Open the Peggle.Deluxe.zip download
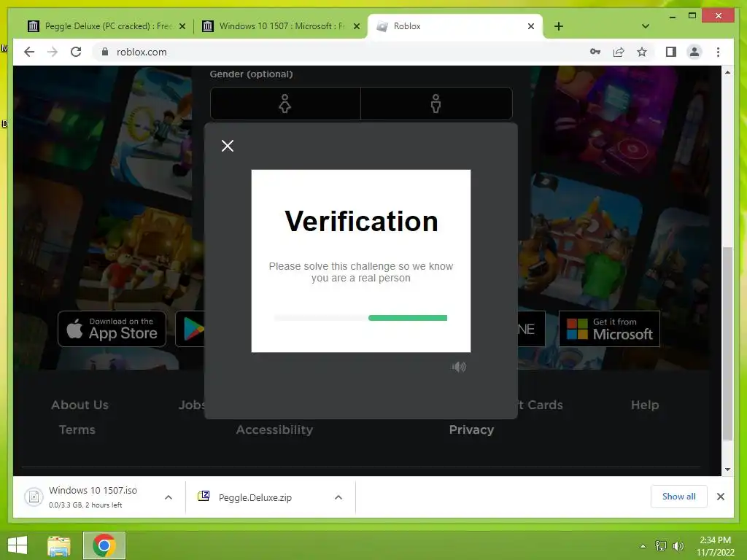 coord(255,497)
